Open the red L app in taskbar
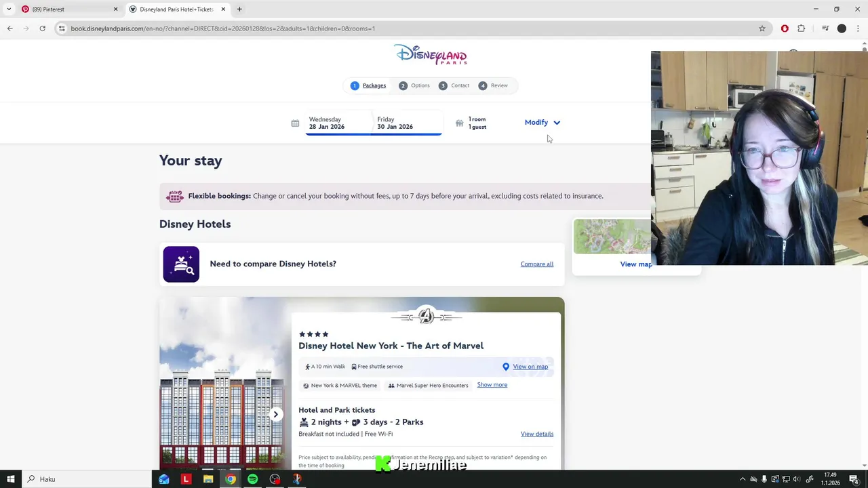The height and width of the screenshot is (488, 868). pyautogui.click(x=186, y=479)
